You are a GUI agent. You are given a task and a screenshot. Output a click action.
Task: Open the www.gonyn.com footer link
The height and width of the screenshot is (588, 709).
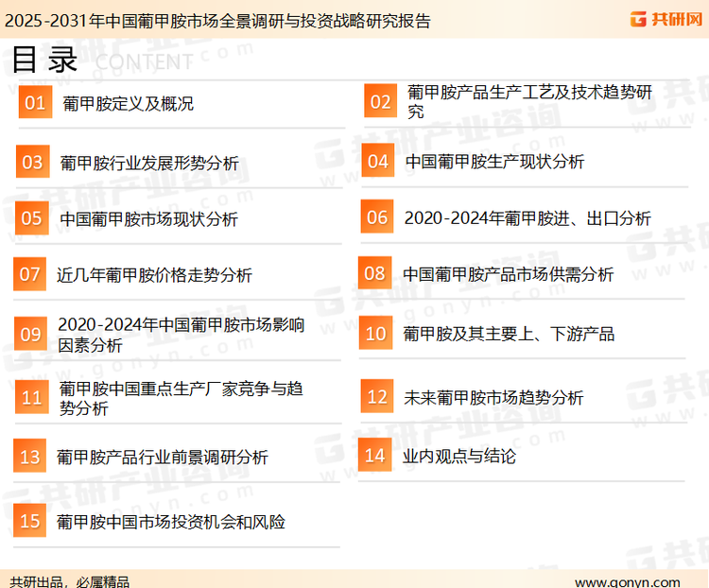click(628, 581)
